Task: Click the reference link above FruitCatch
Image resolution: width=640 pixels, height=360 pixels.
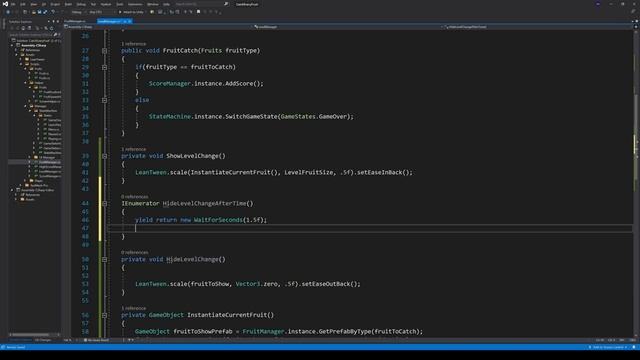Action: pos(133,44)
